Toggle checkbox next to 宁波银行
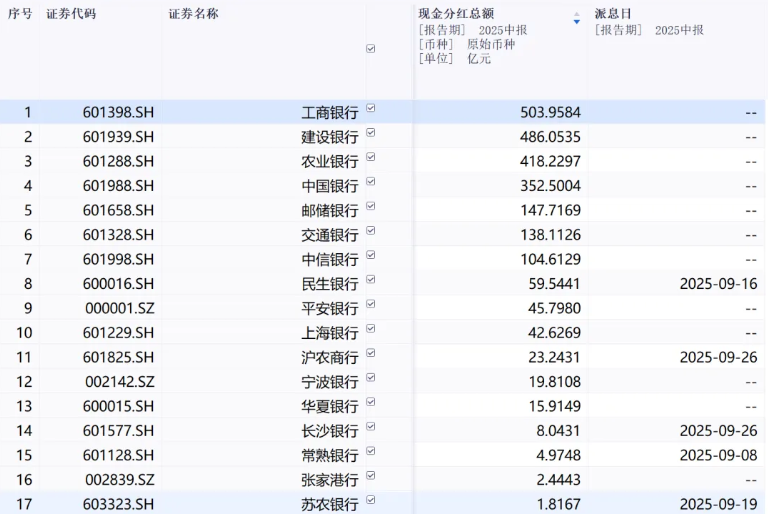The height and width of the screenshot is (516, 768). click(x=371, y=377)
